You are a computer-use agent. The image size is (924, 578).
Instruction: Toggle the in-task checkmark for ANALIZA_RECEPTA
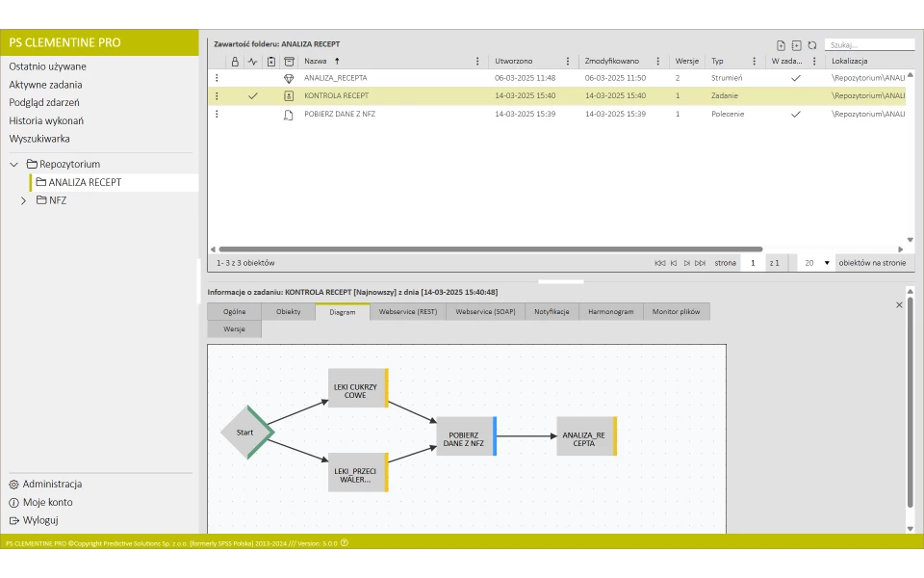pos(795,78)
